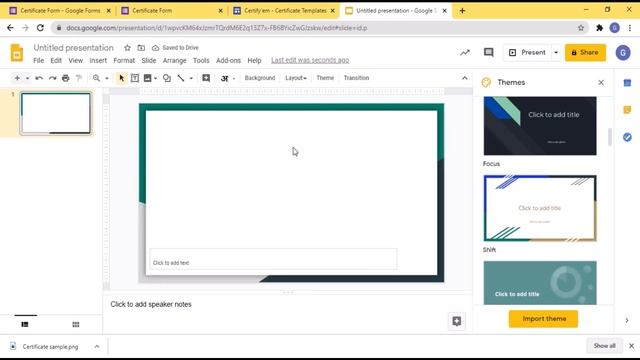The width and height of the screenshot is (640, 360).
Task: Click the Present button
Action: 527,53
